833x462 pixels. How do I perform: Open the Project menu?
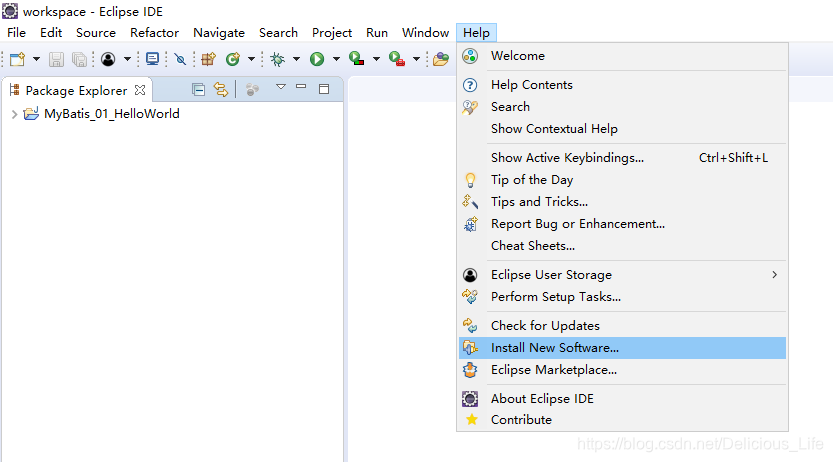[x=332, y=33]
